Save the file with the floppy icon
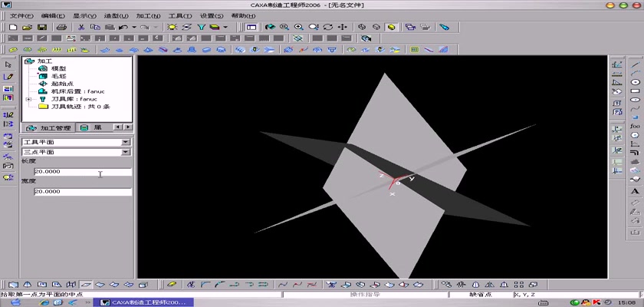This screenshot has width=644, height=307. [x=42, y=27]
